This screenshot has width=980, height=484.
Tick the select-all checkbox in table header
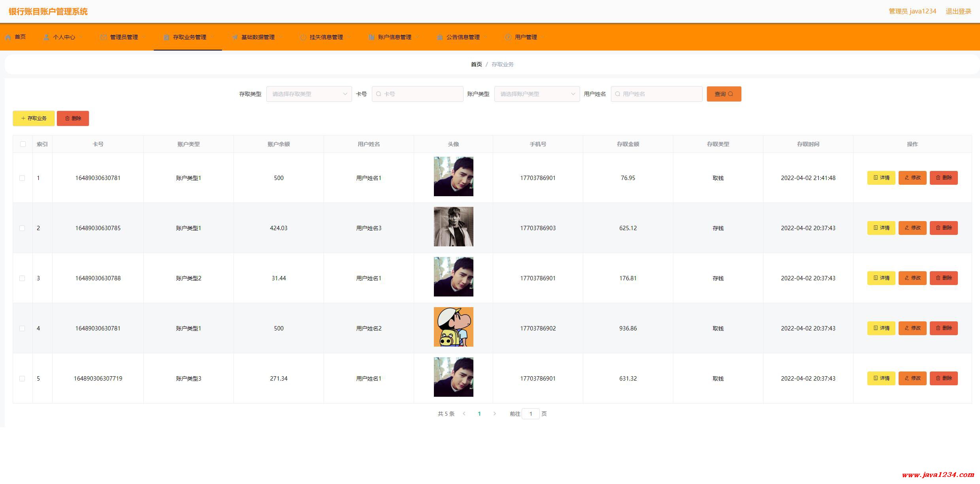point(23,144)
